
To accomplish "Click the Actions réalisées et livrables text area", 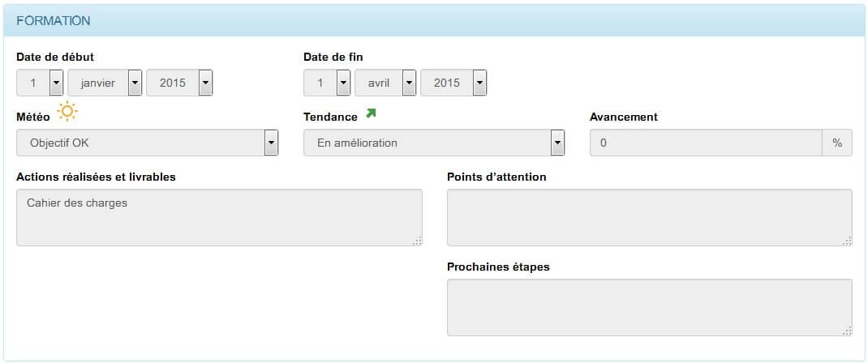I will coord(219,218).
